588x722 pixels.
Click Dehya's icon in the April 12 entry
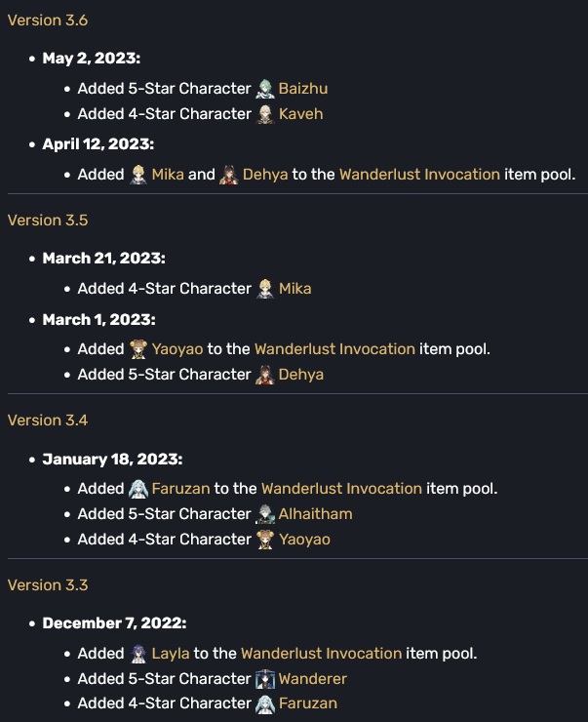(x=229, y=176)
